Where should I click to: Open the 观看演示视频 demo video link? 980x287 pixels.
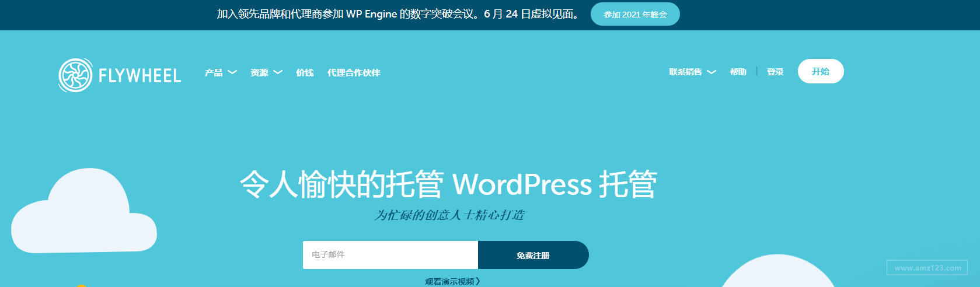click(x=452, y=282)
